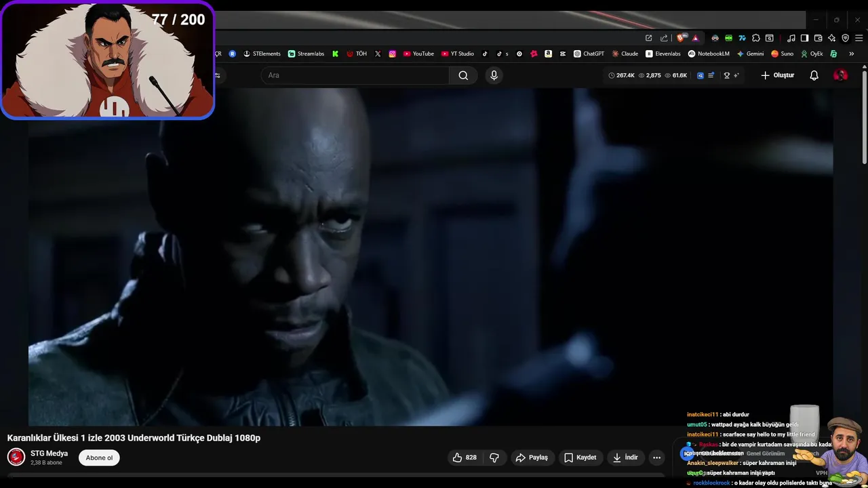Image resolution: width=868 pixels, height=488 pixels.
Task: Open the StreamElements bookmark
Action: (262, 54)
